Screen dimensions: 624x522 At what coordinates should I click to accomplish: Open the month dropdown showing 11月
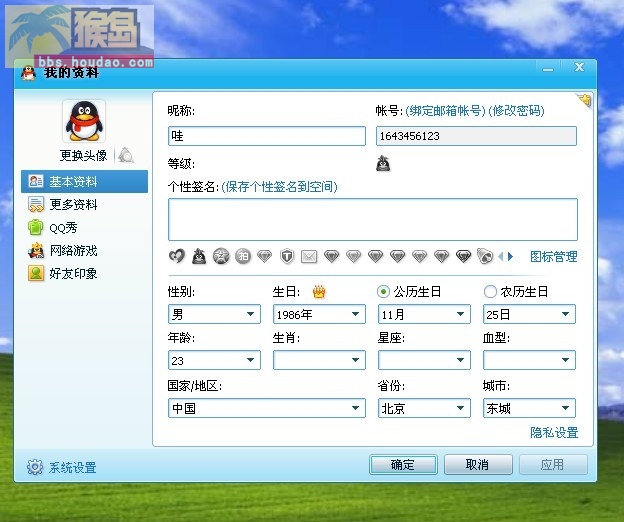coord(424,314)
